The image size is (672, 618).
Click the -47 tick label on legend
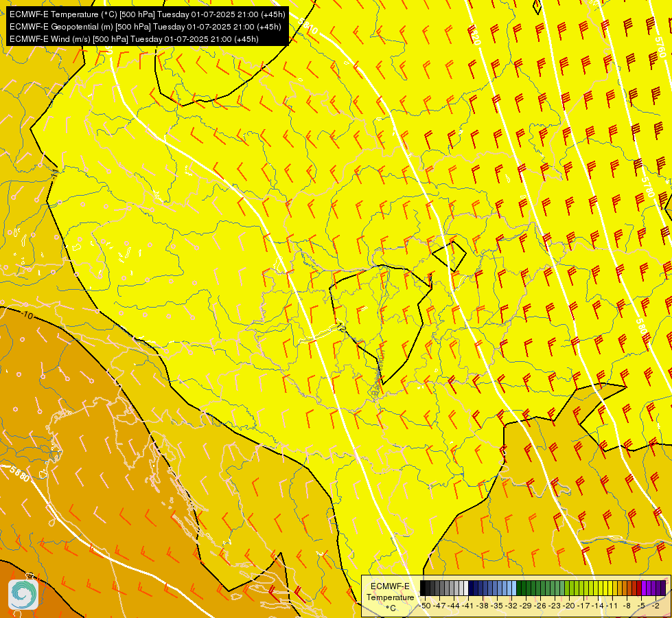point(439,606)
